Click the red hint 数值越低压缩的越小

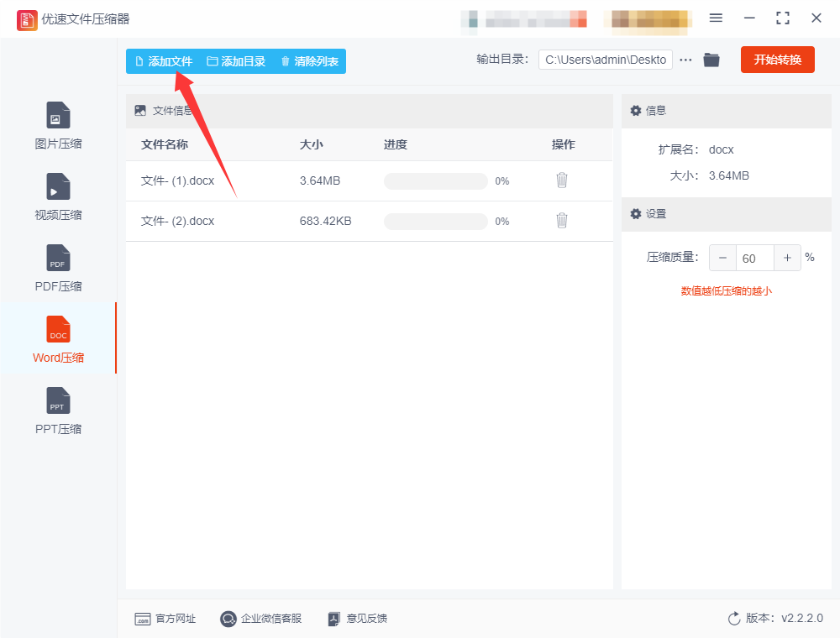click(x=726, y=291)
